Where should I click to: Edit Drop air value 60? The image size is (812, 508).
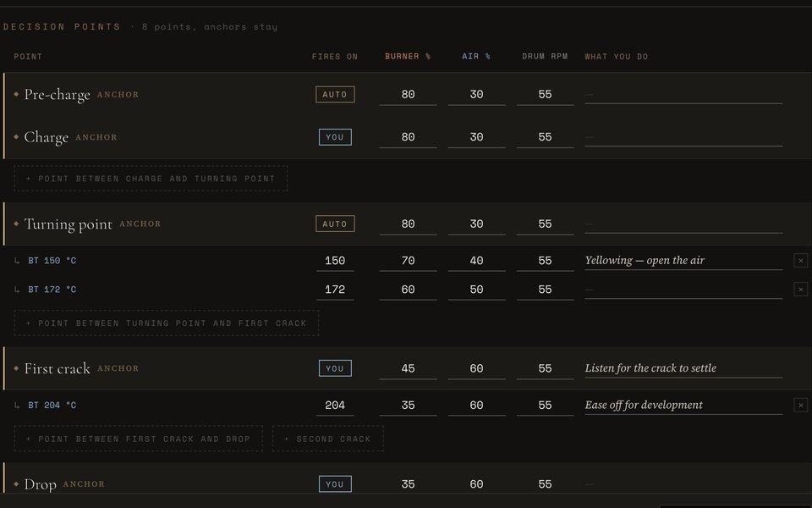tap(476, 484)
